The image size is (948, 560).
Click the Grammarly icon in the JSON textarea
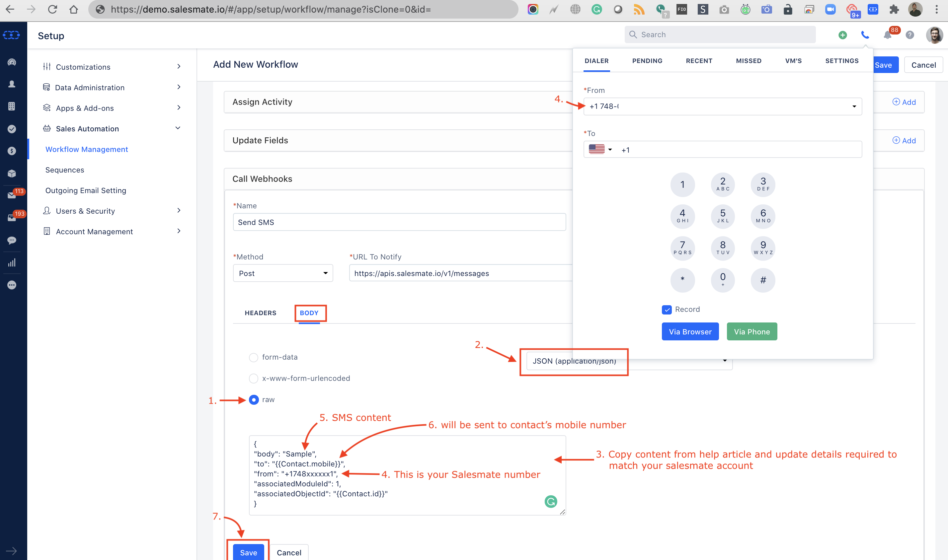pos(551,502)
